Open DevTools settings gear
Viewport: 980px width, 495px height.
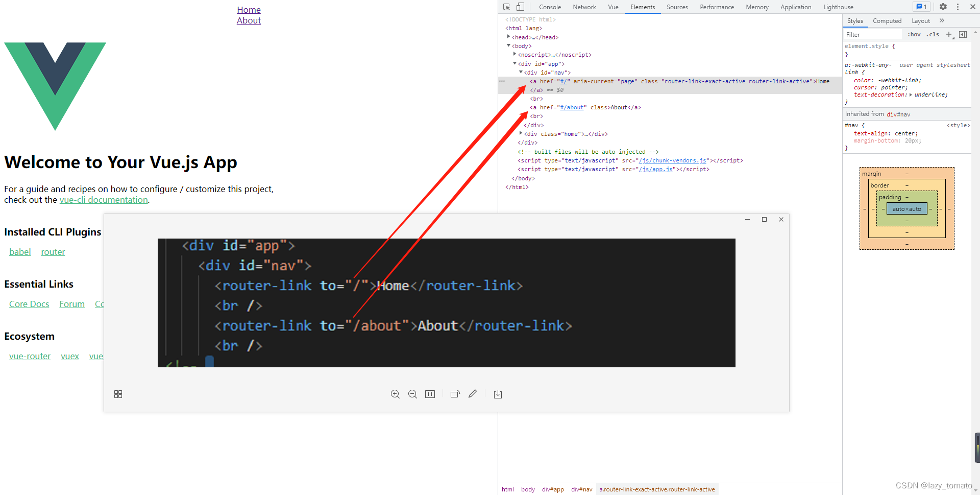click(x=943, y=7)
